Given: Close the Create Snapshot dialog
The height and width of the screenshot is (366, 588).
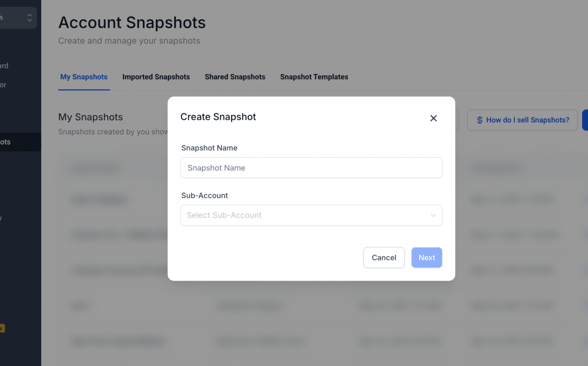Looking at the screenshot, I should click(x=433, y=118).
